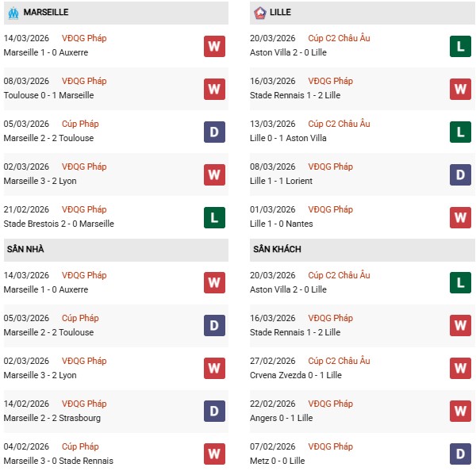Click the W badge for Marseille 3 - 0 Stade Rennais
This screenshot has width=476, height=471.
(x=214, y=454)
